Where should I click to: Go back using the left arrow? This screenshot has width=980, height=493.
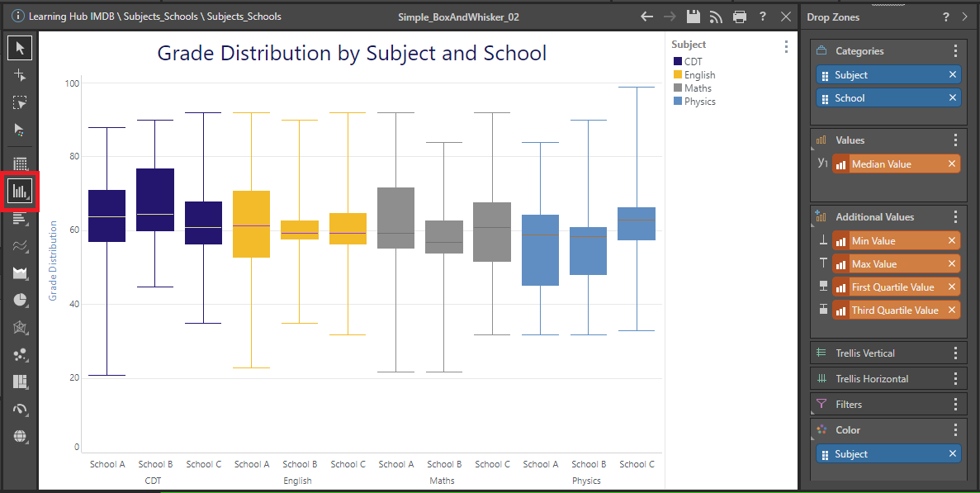coord(647,17)
